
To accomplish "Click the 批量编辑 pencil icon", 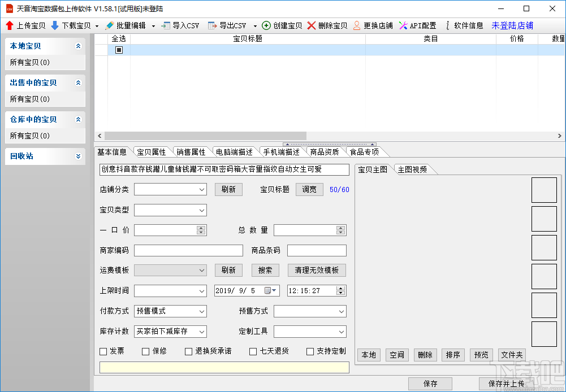I will [x=109, y=25].
